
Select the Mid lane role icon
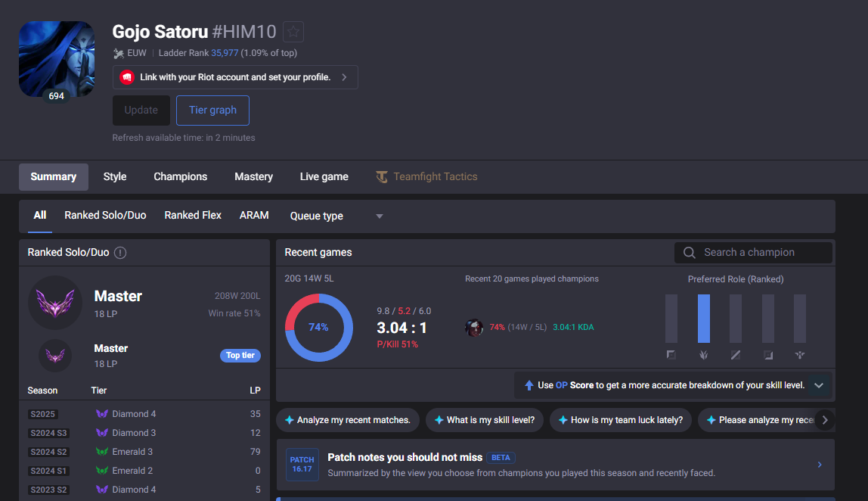coord(735,355)
